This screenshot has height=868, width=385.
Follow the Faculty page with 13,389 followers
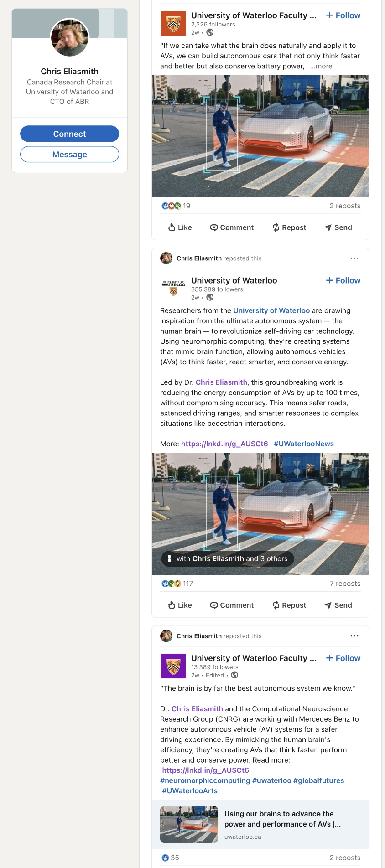pyautogui.click(x=343, y=658)
